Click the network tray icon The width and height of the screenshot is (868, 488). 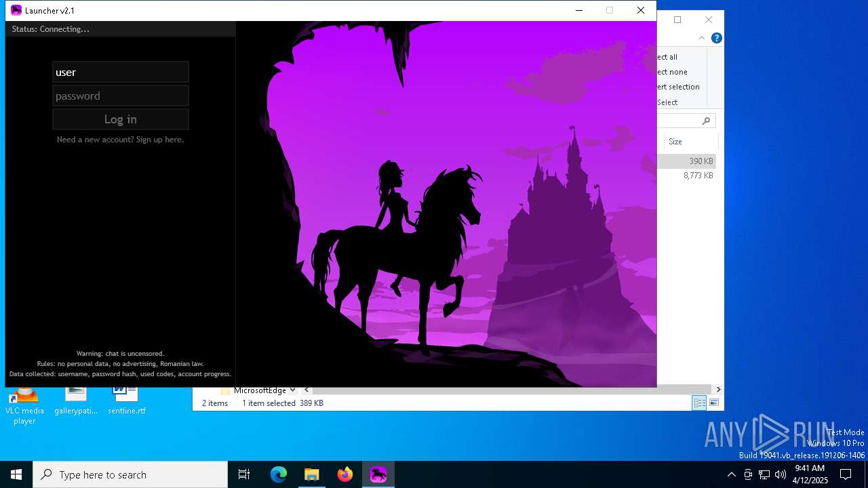click(x=764, y=474)
